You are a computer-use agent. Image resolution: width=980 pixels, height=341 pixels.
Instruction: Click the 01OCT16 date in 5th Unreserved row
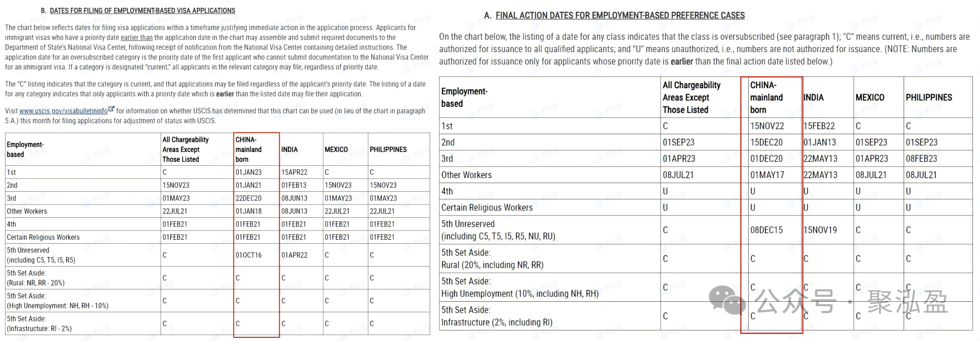(x=249, y=255)
